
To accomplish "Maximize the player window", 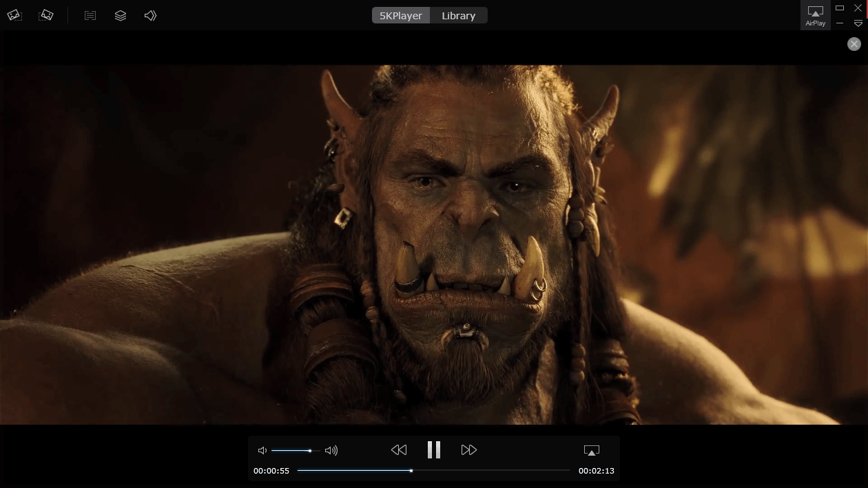I will [x=840, y=8].
